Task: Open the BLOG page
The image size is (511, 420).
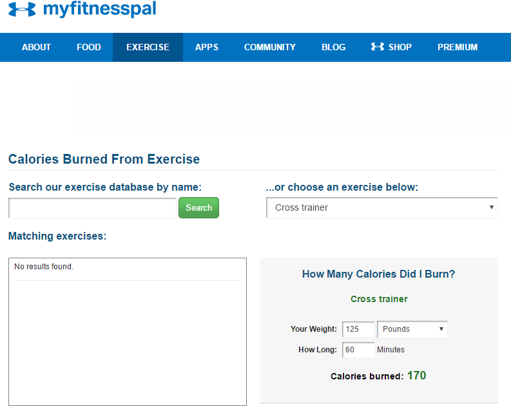Action: tap(333, 47)
